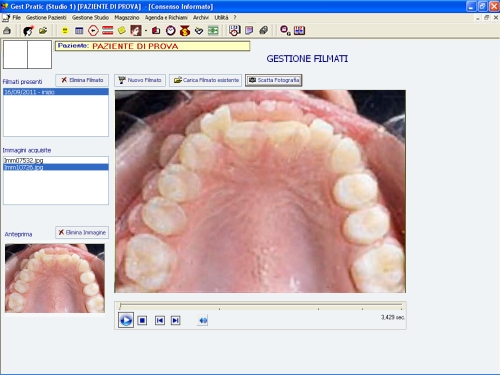Viewport: 500px width, 375px height.
Task: Click the gray padlock toolbar icon
Action: [7, 31]
